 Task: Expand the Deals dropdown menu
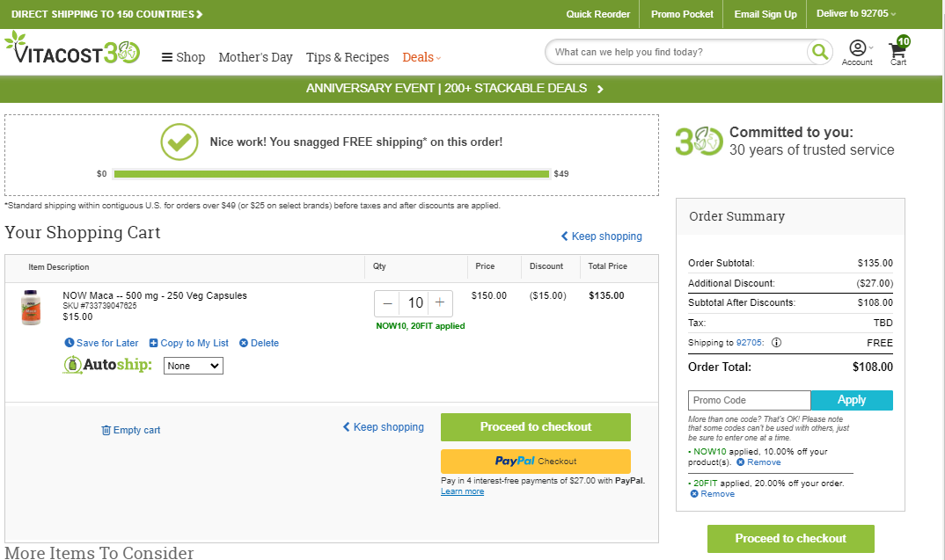(421, 57)
